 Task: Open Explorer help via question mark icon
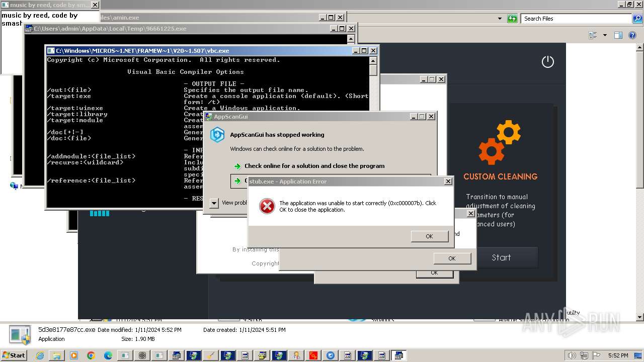pos(632,35)
